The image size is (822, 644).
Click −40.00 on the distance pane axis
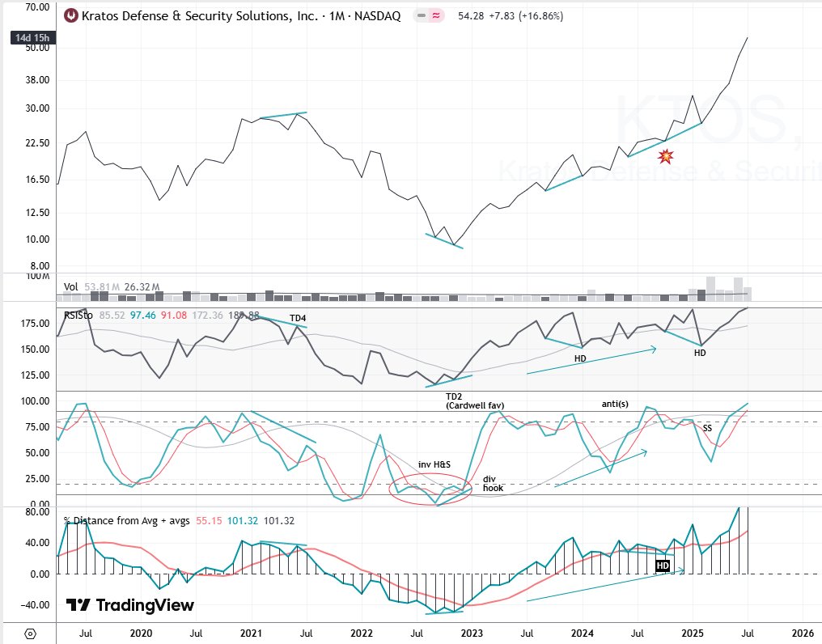point(35,604)
